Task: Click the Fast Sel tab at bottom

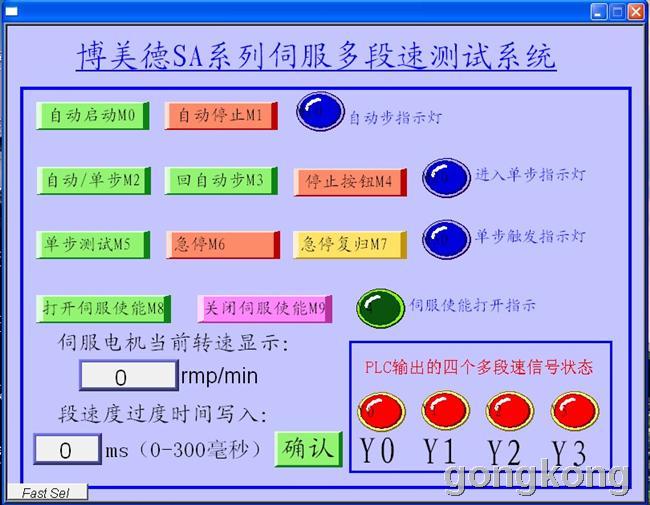Action: click(46, 493)
